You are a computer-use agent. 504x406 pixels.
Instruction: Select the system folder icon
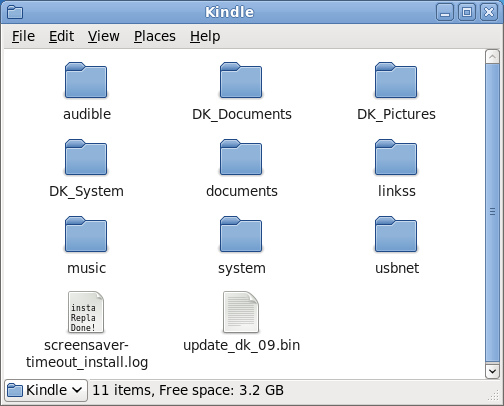[x=241, y=234]
